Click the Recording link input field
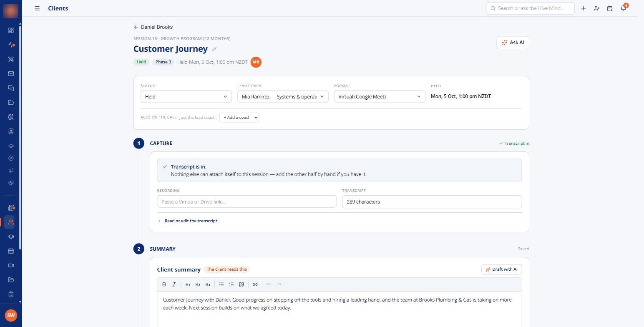 (x=247, y=202)
